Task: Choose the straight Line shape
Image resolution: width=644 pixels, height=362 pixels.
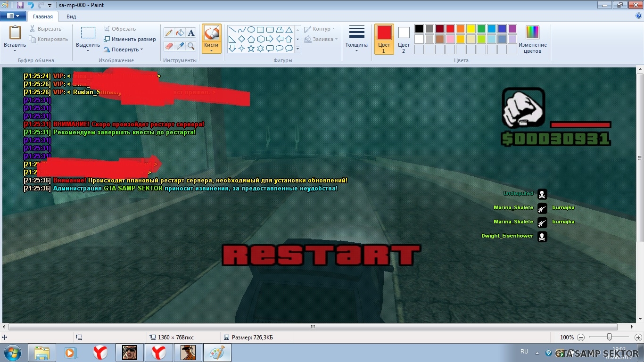Action: click(x=232, y=29)
